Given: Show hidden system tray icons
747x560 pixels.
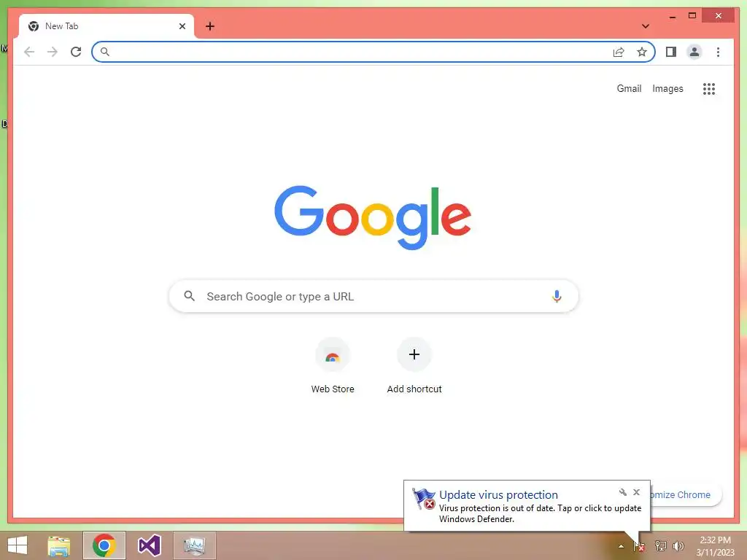Looking at the screenshot, I should (621, 546).
